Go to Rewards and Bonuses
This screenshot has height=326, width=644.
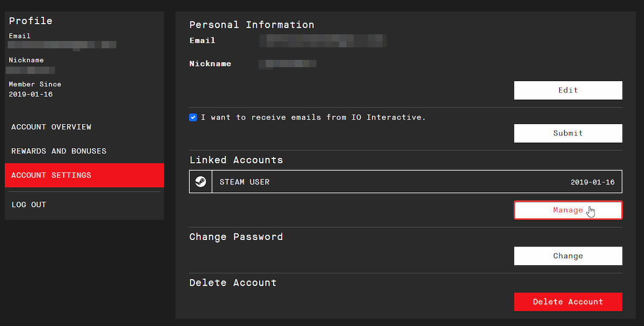(x=59, y=151)
